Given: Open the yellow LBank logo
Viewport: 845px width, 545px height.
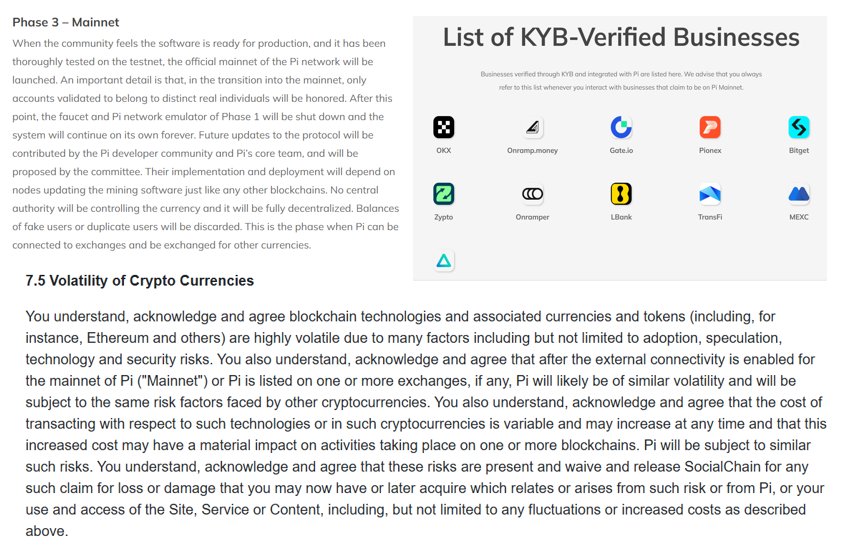Looking at the screenshot, I should click(621, 194).
